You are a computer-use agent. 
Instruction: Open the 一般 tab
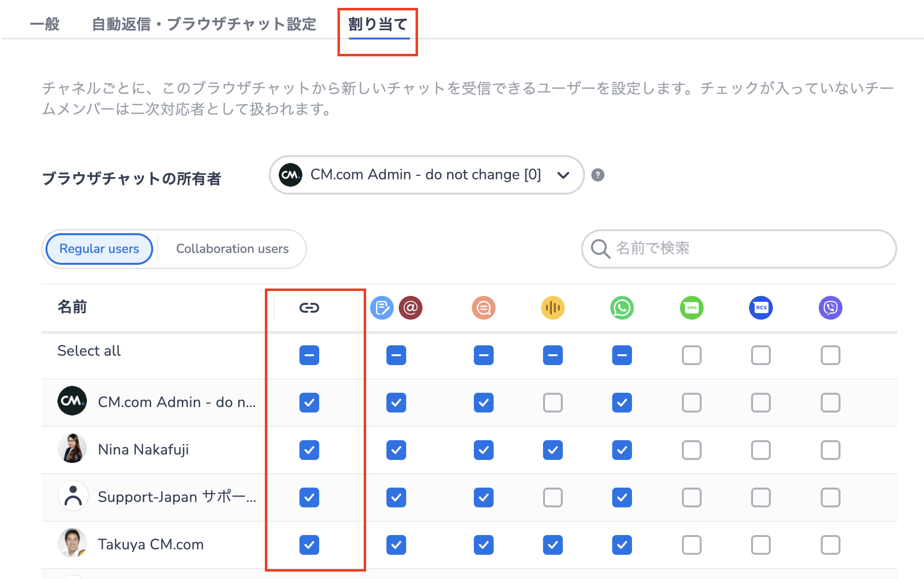[44, 24]
